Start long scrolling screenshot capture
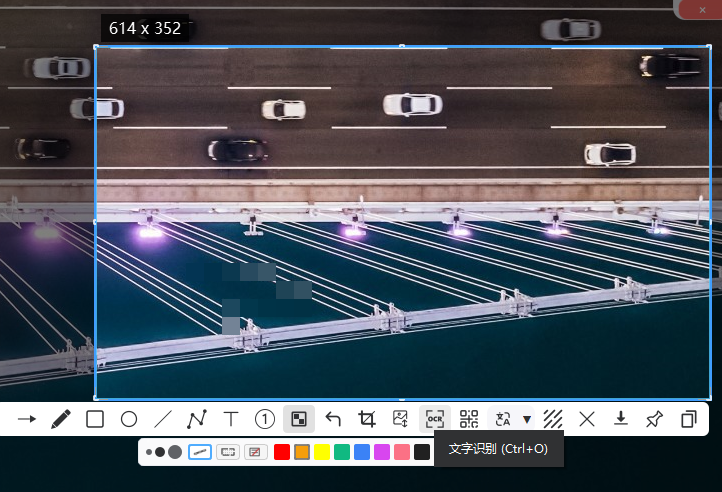The height and width of the screenshot is (492, 722). (x=401, y=419)
